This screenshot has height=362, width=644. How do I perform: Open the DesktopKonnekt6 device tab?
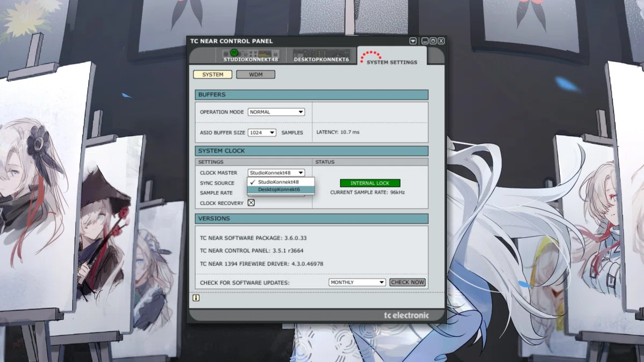click(321, 55)
